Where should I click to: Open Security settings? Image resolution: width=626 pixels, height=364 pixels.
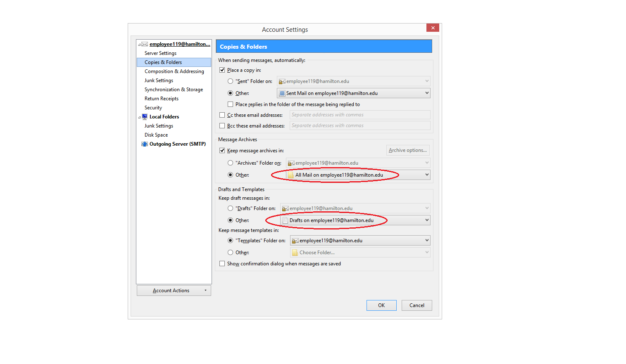153,108
